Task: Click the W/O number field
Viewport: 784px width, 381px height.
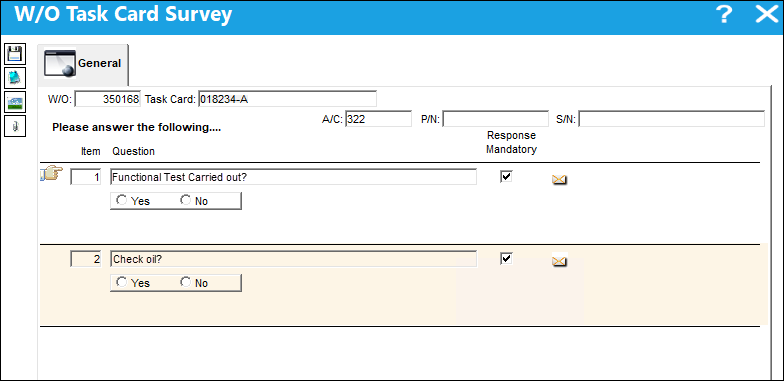Action: tap(108, 99)
